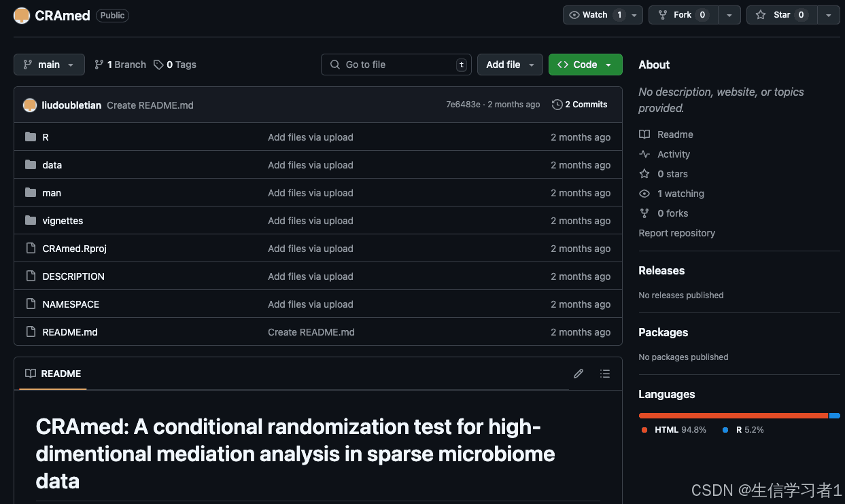
Task: Click the liudoubletian username link
Action: (x=71, y=105)
